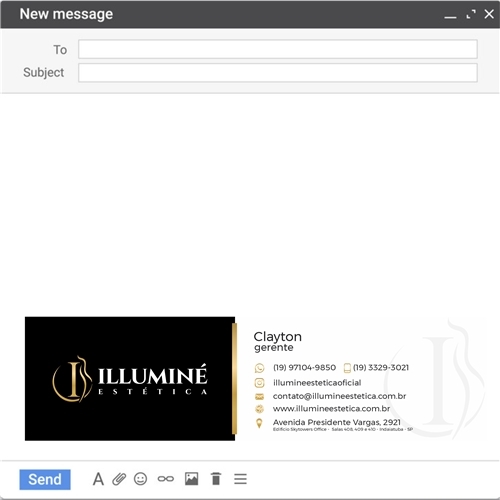Click the landline phone icon in signature
This screenshot has height=500, width=500.
(x=347, y=368)
